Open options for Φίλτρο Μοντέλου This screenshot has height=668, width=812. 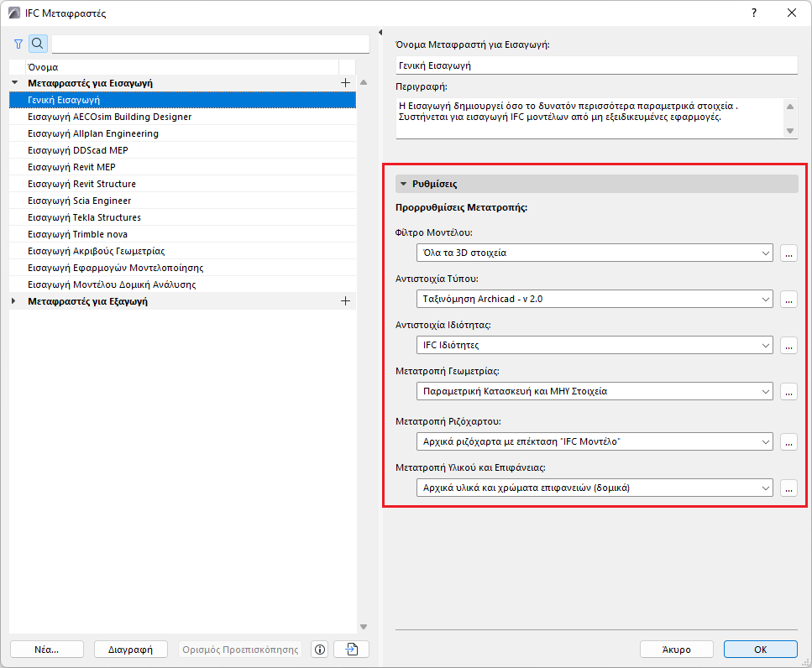[x=788, y=253]
